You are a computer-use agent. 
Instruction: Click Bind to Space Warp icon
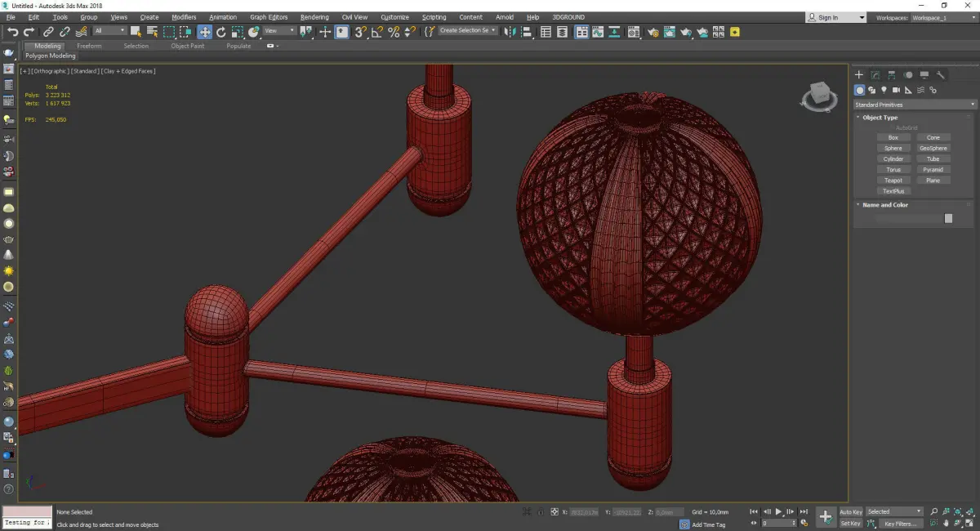79,32
